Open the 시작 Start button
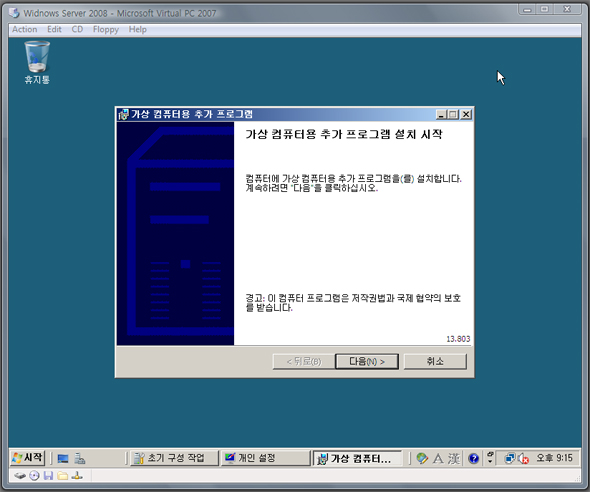Screen dimensions: 590x492 [x=27, y=458]
